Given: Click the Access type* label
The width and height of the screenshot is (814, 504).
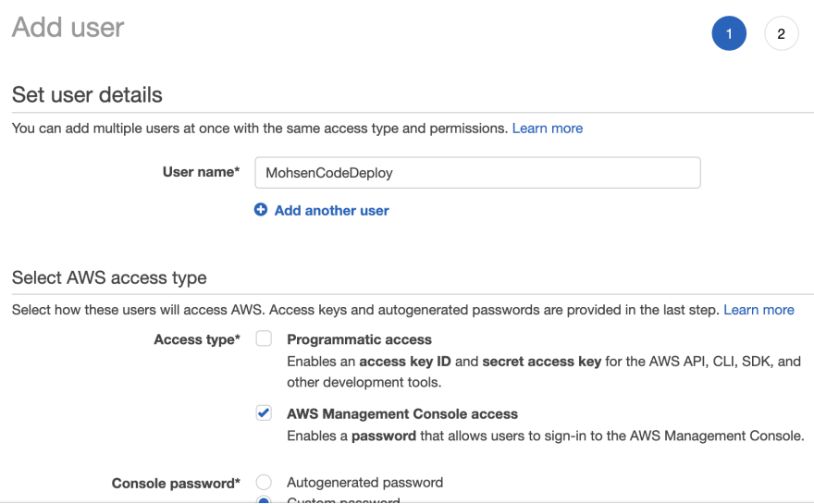Looking at the screenshot, I should [197, 339].
